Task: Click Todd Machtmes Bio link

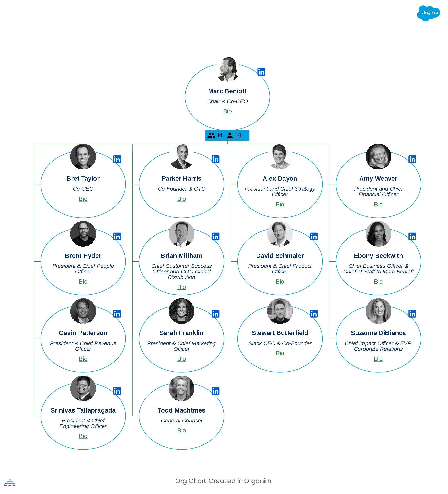Action: tap(182, 430)
